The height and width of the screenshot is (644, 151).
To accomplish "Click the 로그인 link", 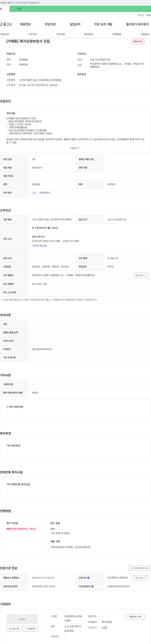I will point(141,15).
